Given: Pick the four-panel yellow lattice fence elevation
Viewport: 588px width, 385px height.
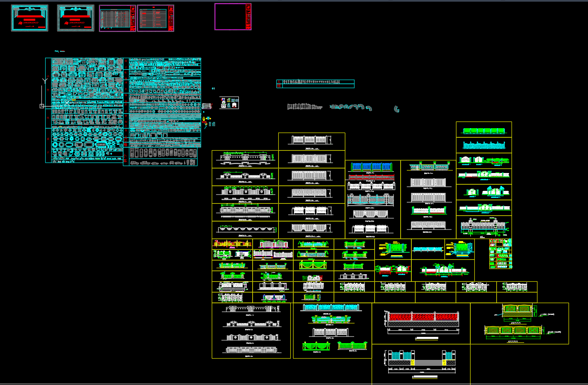Looking at the screenshot, I should tap(513, 331).
